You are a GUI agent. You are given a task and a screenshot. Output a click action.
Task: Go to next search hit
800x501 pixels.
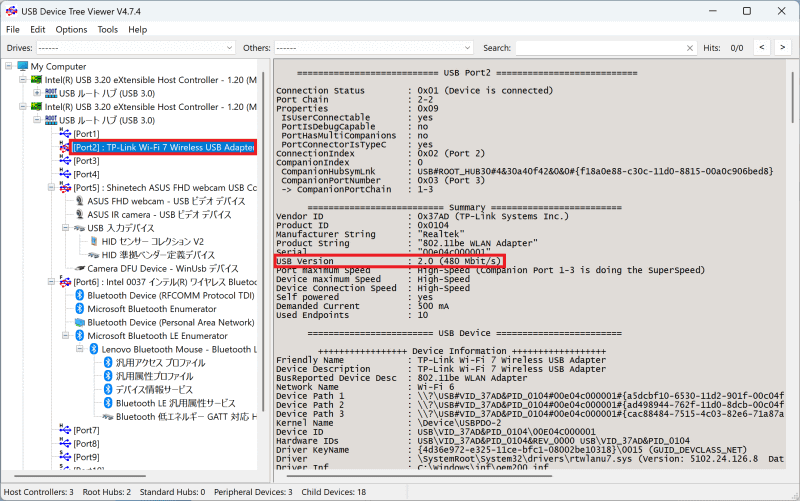pyautogui.click(x=783, y=47)
